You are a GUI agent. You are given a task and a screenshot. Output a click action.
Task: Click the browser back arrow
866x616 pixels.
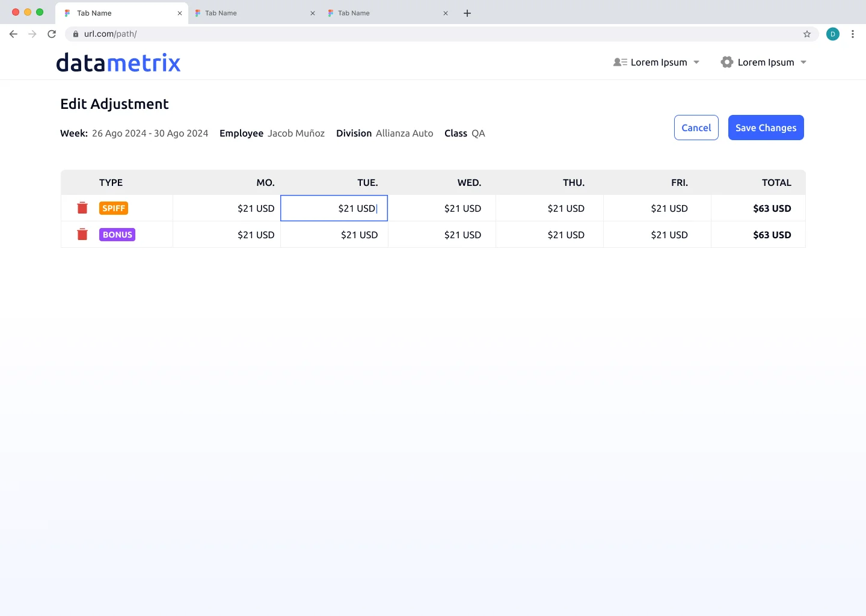(x=13, y=34)
